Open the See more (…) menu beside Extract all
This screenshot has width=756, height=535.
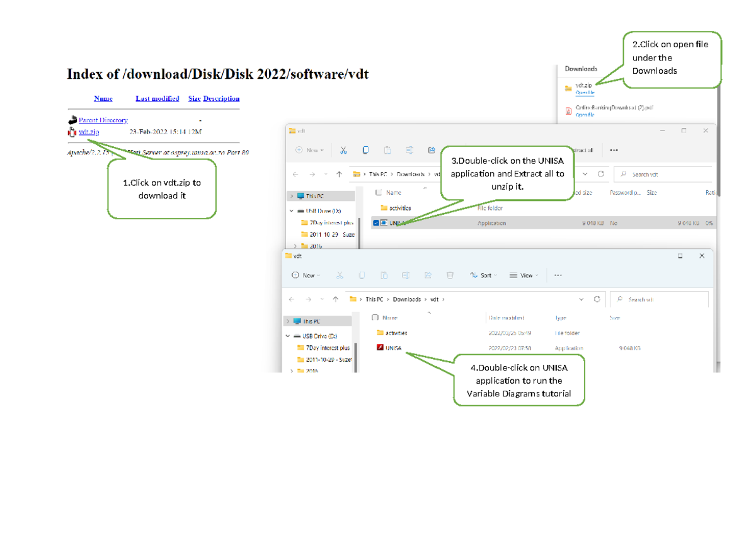point(614,150)
